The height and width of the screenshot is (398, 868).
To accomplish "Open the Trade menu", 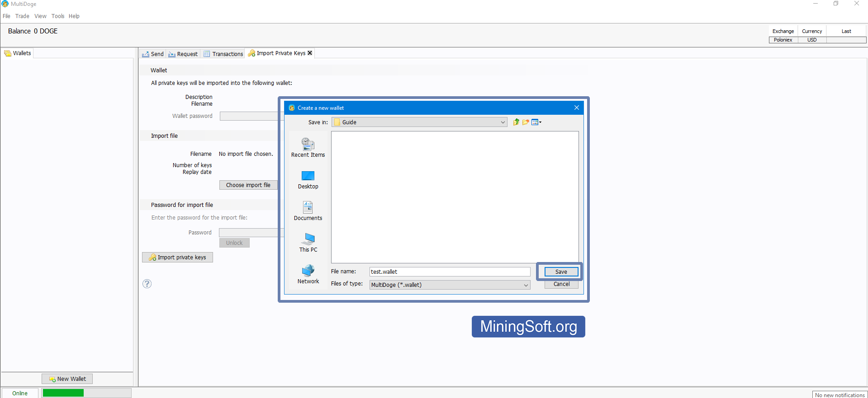I will pos(22,16).
